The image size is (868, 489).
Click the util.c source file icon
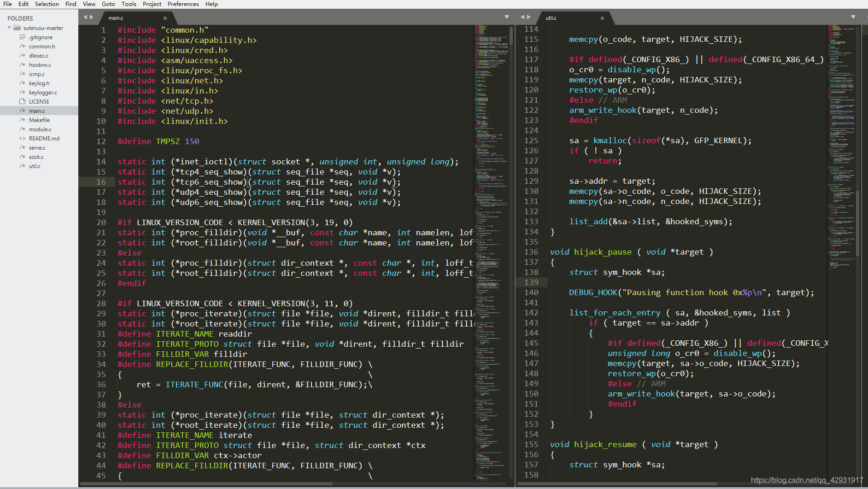[22, 166]
